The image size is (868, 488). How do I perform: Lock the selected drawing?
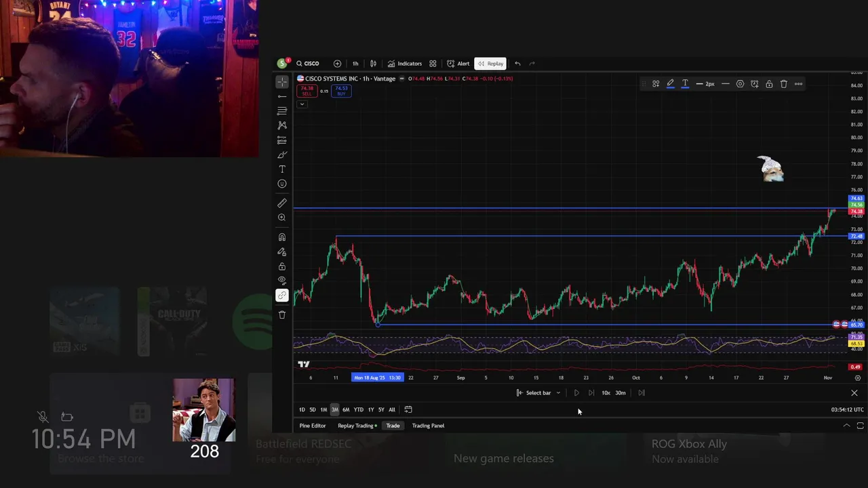769,84
